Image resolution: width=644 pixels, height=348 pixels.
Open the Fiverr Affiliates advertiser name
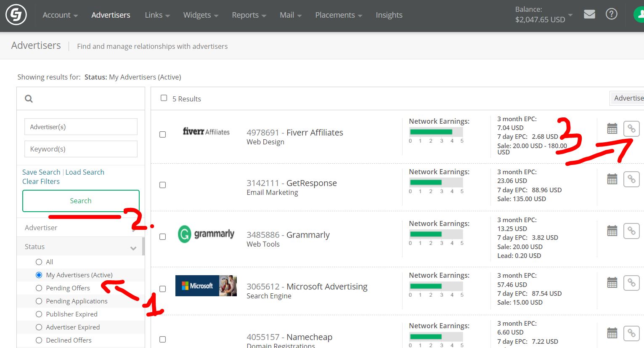click(x=315, y=133)
